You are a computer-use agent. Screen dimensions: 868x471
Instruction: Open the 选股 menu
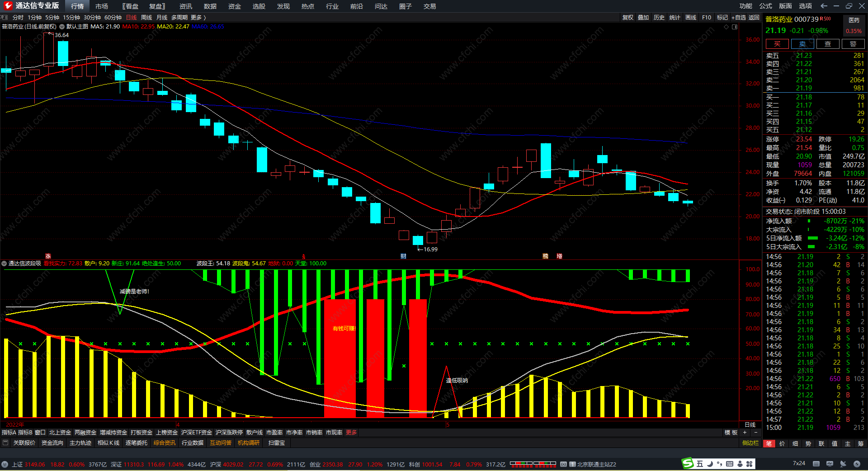click(x=259, y=6)
